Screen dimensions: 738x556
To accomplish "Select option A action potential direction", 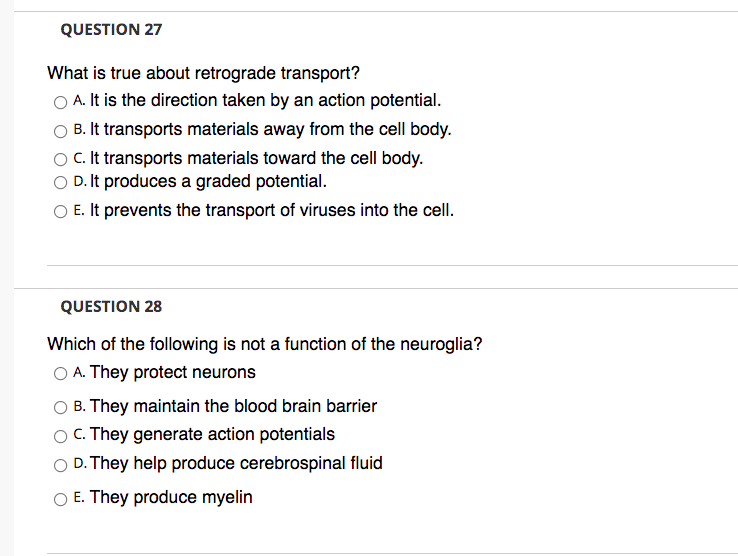I will 60,102.
